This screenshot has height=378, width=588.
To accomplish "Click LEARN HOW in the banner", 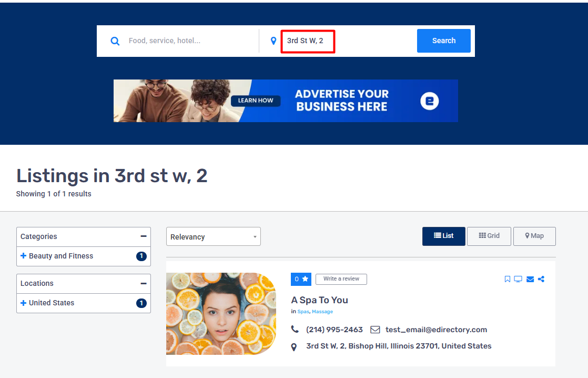I will pos(256,101).
